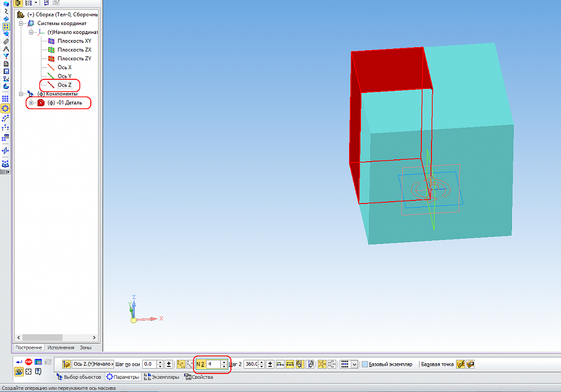
Task: Click the plus/minus direction button after Шаг 2
Action: point(270,364)
